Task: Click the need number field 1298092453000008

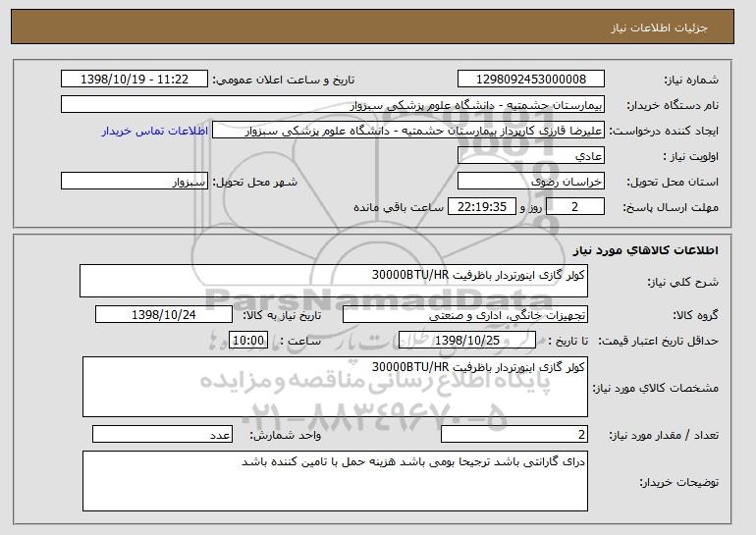Action: [531, 80]
